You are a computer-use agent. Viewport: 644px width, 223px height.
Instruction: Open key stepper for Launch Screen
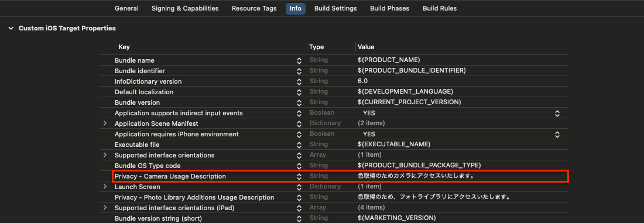pos(299,187)
